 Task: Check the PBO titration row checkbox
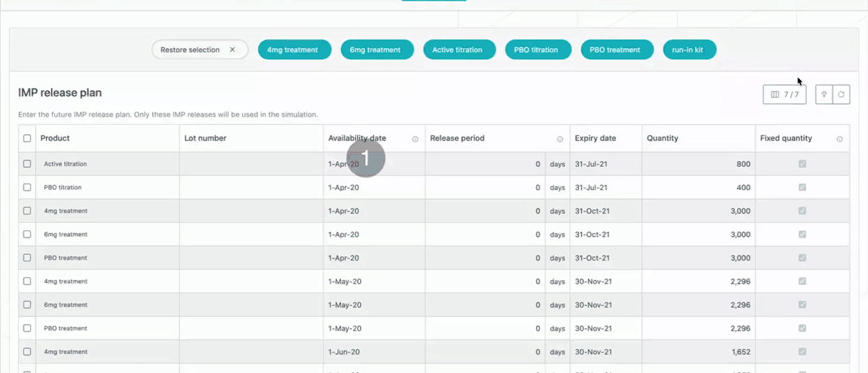pyautogui.click(x=27, y=187)
